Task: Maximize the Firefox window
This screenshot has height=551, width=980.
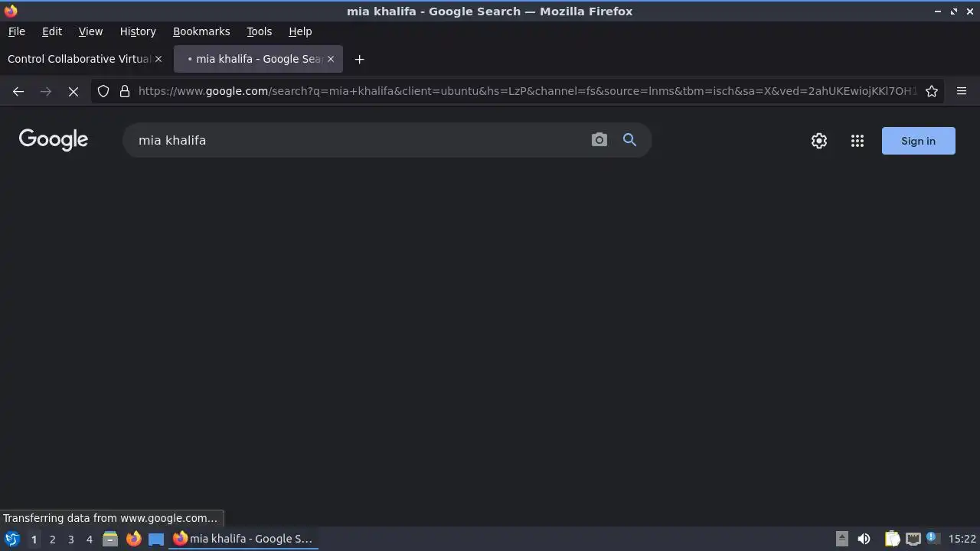Action: point(954,11)
